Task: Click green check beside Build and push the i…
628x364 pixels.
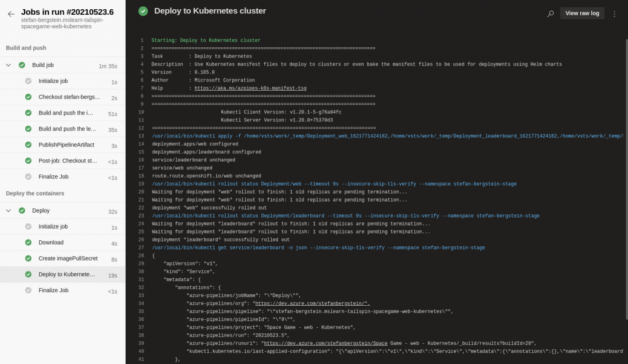Action: pos(28,113)
